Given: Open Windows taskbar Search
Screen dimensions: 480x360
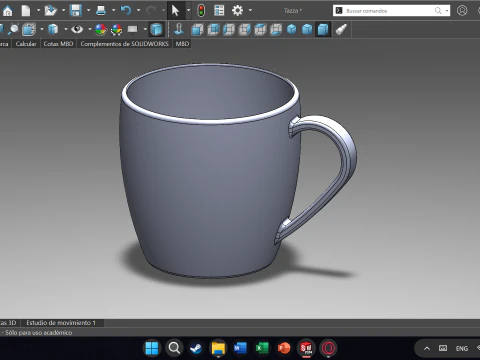Looking at the screenshot, I should click(174, 348).
